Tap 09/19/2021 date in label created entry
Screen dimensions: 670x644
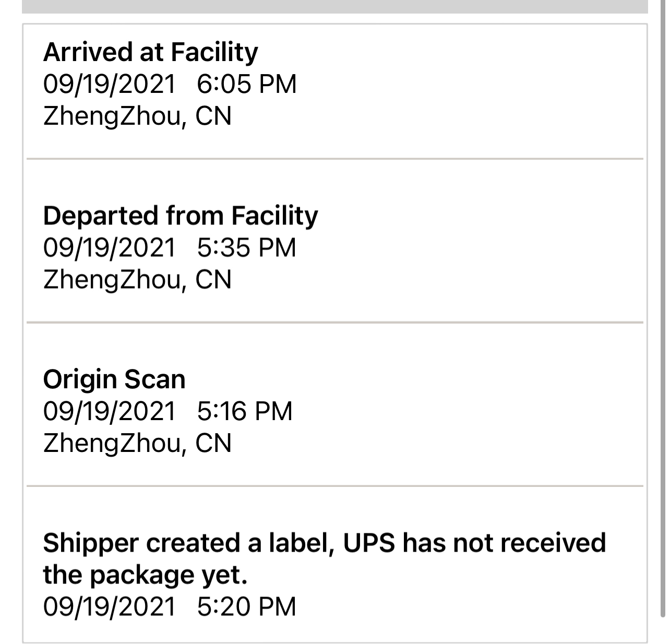[110, 606]
